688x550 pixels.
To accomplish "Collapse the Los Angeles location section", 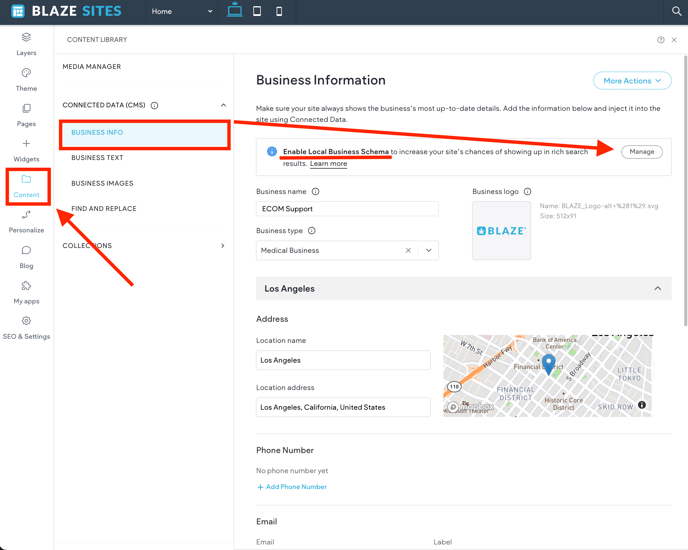I will (x=657, y=289).
